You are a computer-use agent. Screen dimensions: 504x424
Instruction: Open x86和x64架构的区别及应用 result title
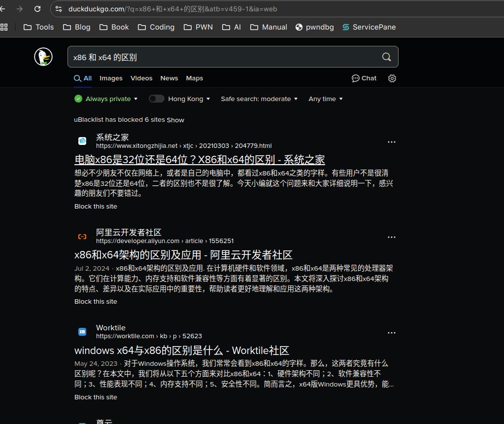pos(183,255)
